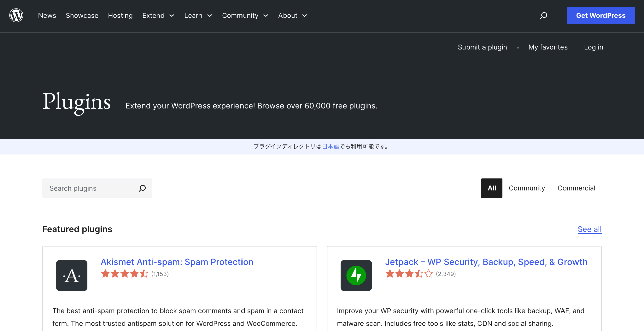Click the plugin search submit magnifier icon
Screen dimensions: 644x331
(x=142, y=188)
